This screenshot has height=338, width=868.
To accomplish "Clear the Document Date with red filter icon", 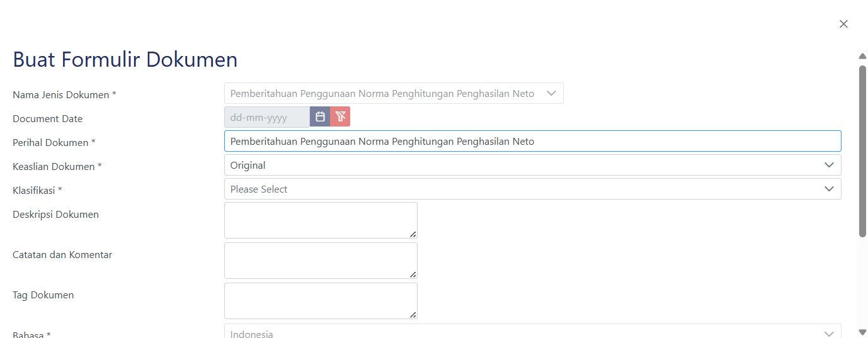I will click(x=340, y=117).
